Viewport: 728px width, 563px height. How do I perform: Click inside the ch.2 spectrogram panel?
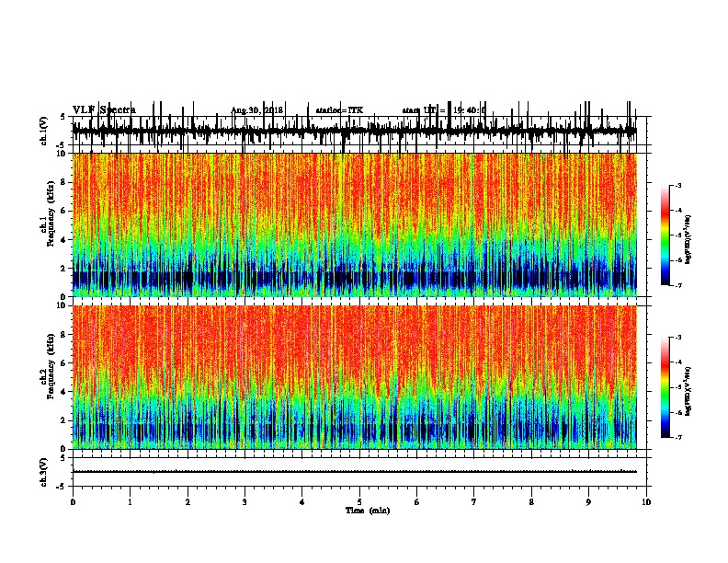pyautogui.click(x=355, y=377)
